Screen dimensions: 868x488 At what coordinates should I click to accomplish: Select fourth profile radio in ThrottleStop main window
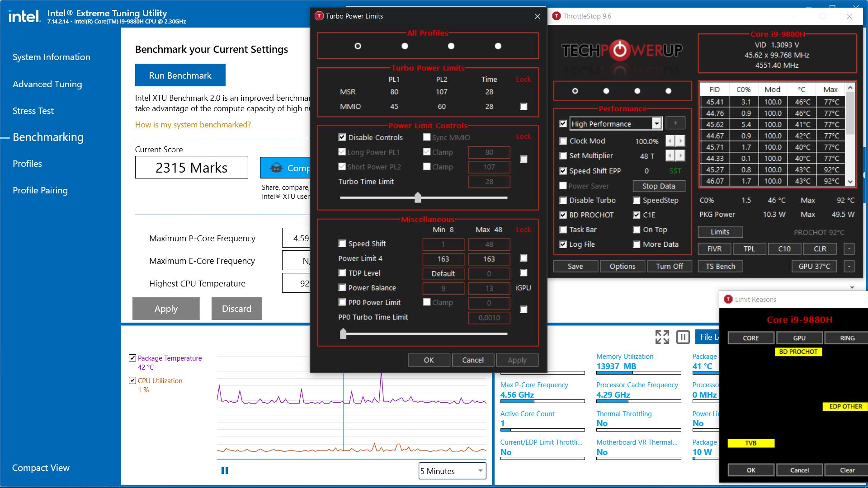click(x=668, y=91)
